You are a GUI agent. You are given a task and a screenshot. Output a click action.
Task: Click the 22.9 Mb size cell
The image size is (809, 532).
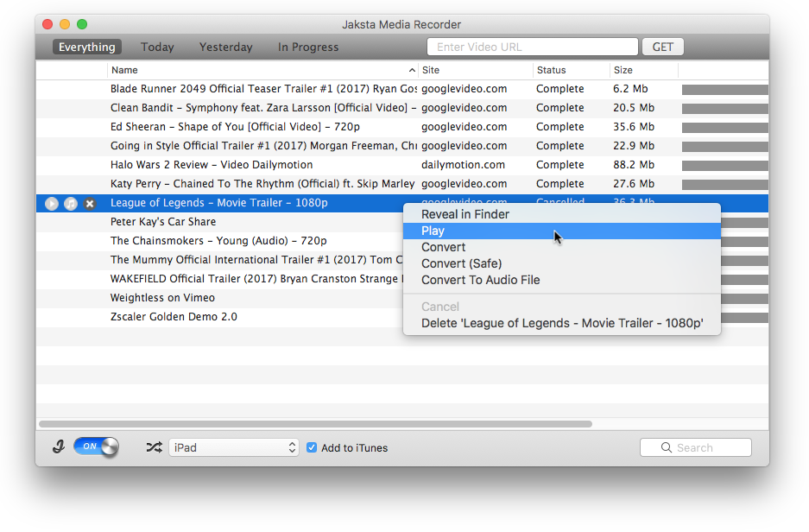[634, 146]
